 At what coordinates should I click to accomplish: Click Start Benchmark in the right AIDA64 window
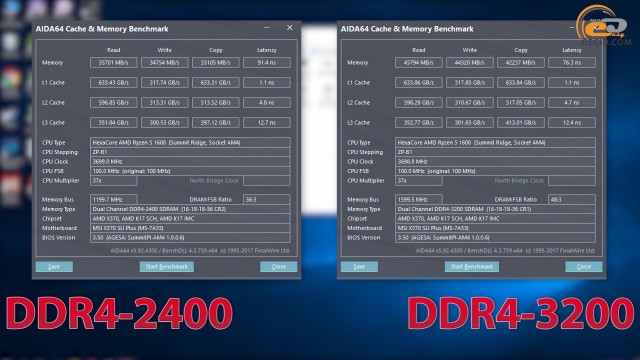(472, 267)
